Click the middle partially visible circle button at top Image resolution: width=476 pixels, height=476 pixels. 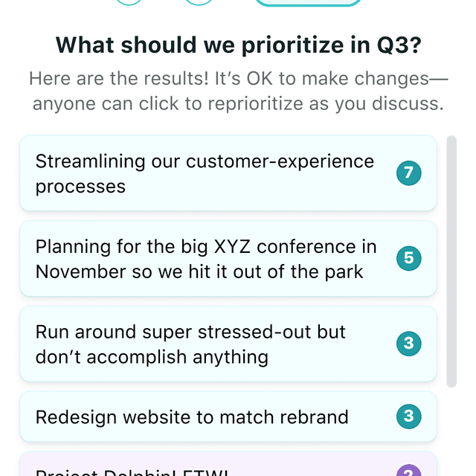click(199, 2)
